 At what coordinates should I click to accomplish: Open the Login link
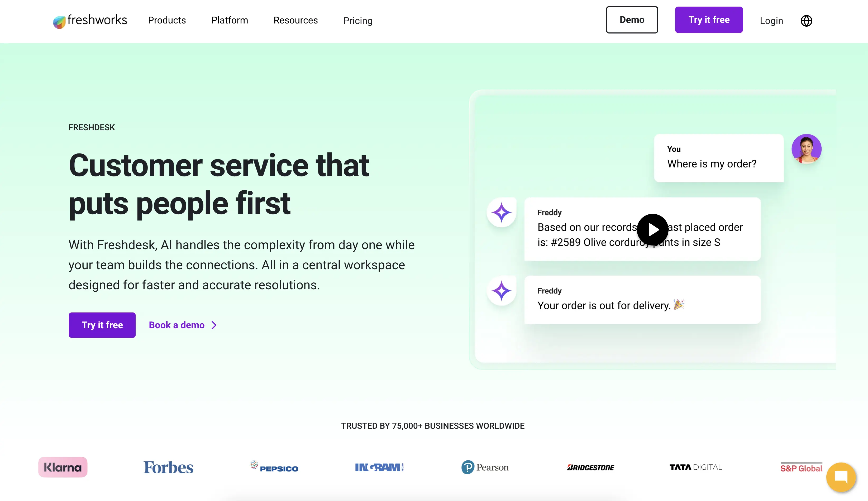[771, 21]
